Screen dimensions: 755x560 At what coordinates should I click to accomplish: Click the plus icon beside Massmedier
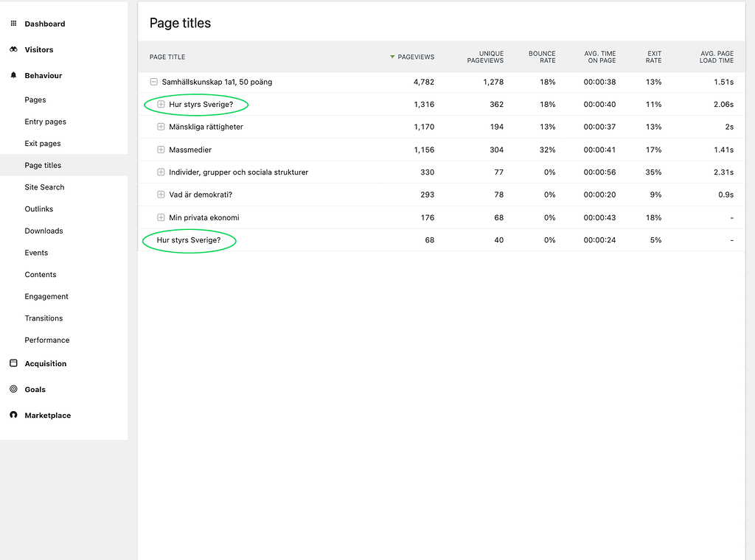(161, 149)
